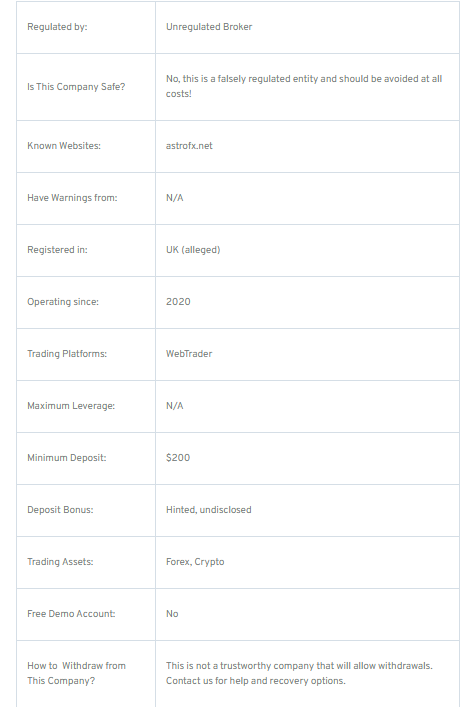
Task: Click the 'Forex, Crypto' trading assets value
Action: 195,562
